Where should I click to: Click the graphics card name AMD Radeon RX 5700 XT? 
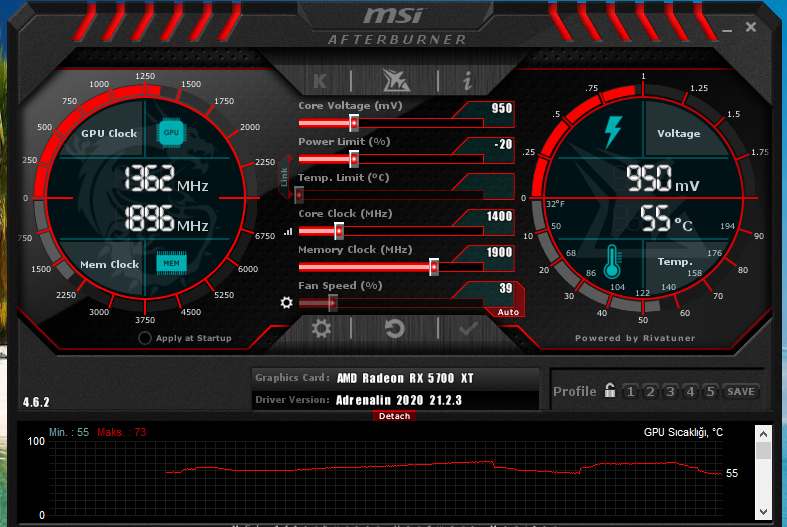[405, 378]
